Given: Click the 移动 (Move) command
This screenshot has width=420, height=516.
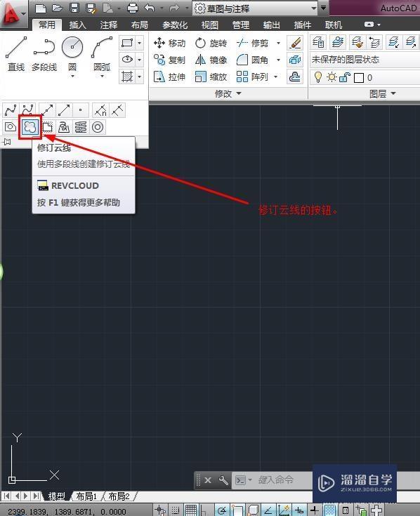Looking at the screenshot, I should coord(170,43).
